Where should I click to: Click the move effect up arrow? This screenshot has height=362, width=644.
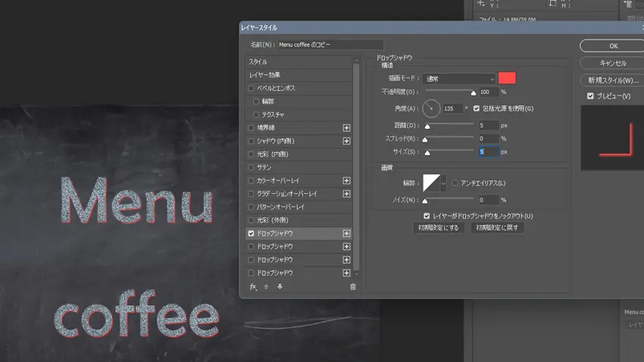(267, 287)
